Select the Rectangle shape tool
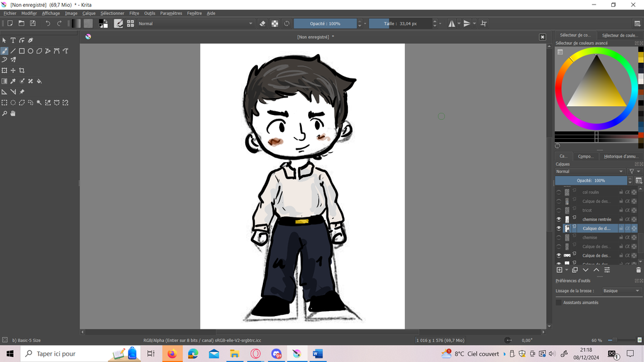Image resolution: width=644 pixels, height=362 pixels. (21, 51)
